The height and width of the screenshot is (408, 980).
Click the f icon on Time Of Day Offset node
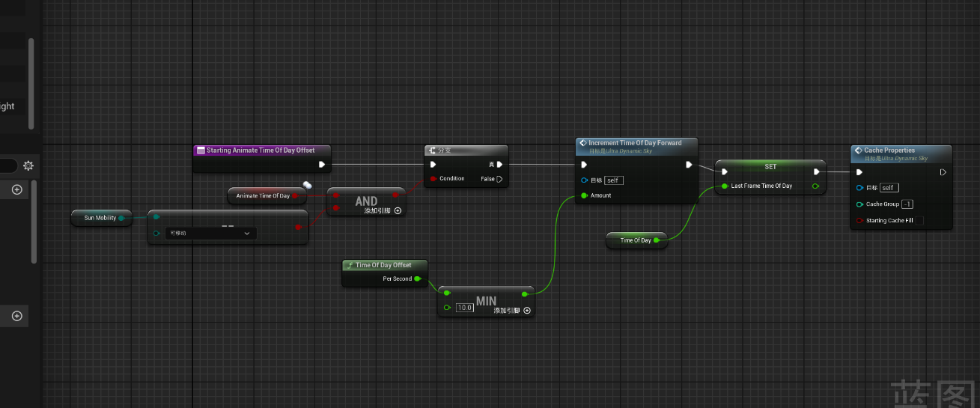click(350, 265)
